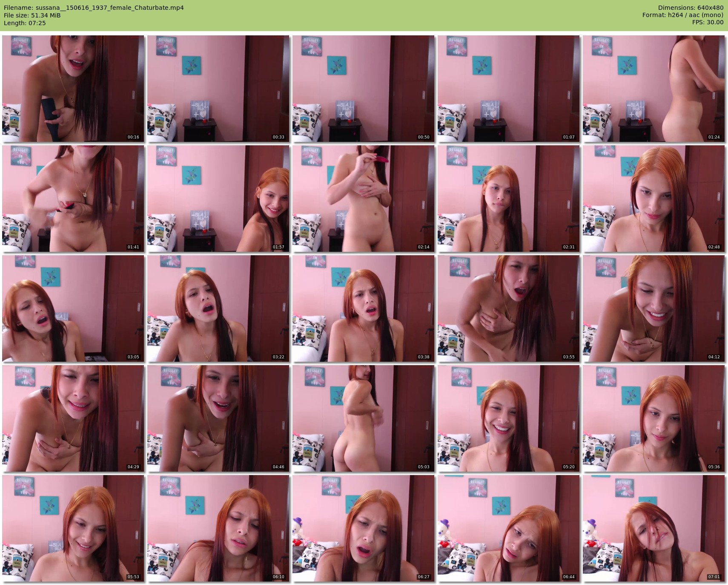Click the Dimensions 640x480 text

click(x=691, y=8)
